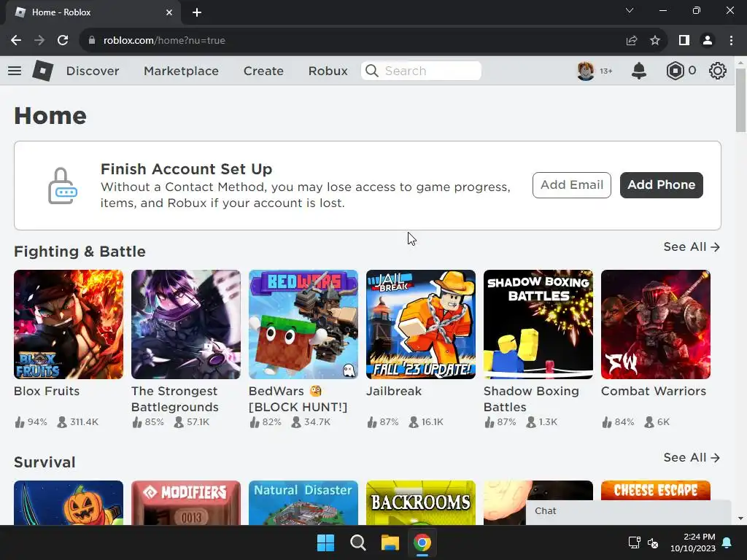This screenshot has height=560, width=747.
Task: Open the Discover menu item
Action: point(93,71)
